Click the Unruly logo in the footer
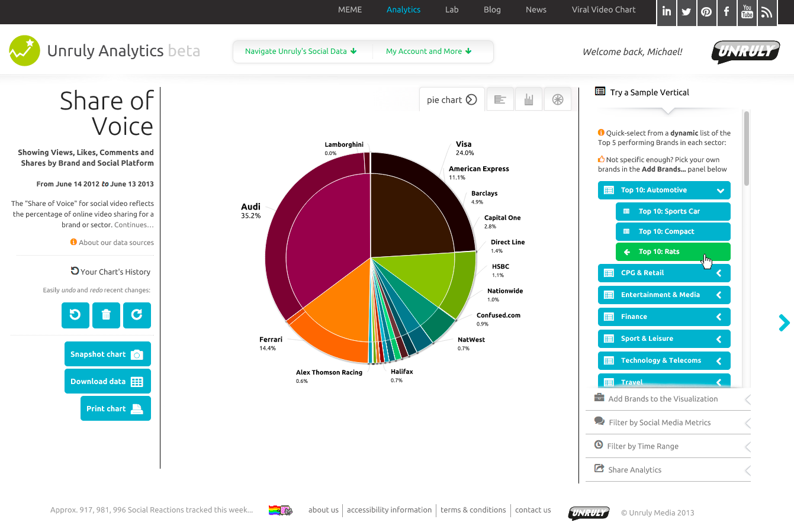 click(589, 512)
